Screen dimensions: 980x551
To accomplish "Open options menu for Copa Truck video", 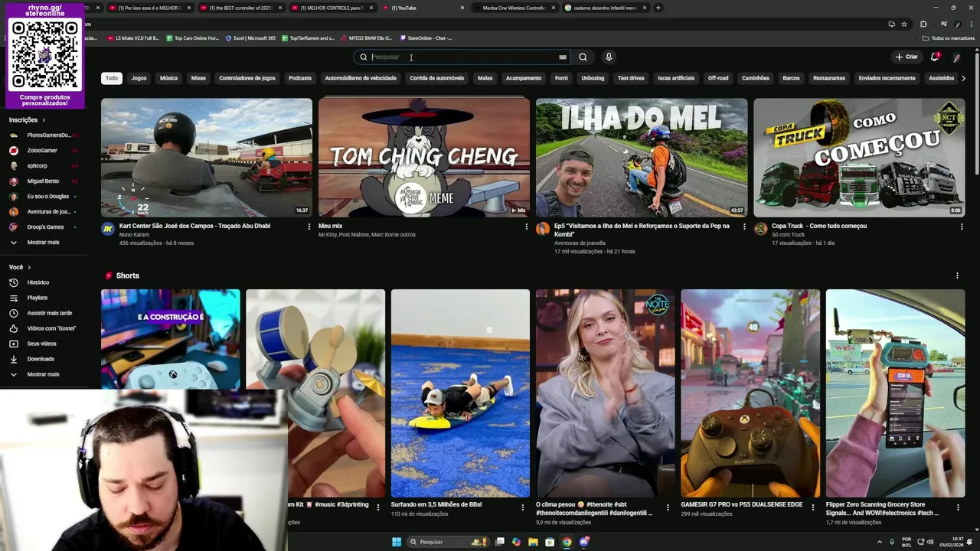I will pos(962,227).
